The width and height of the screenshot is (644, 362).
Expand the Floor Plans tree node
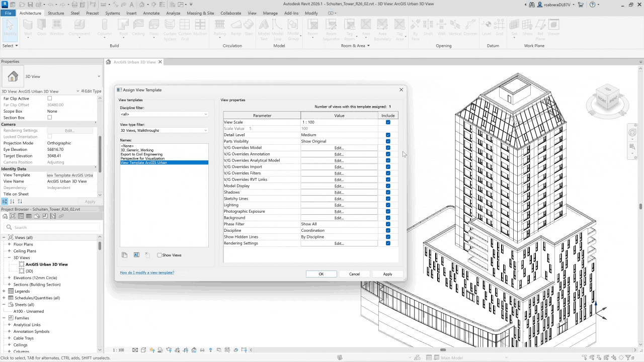point(9,244)
